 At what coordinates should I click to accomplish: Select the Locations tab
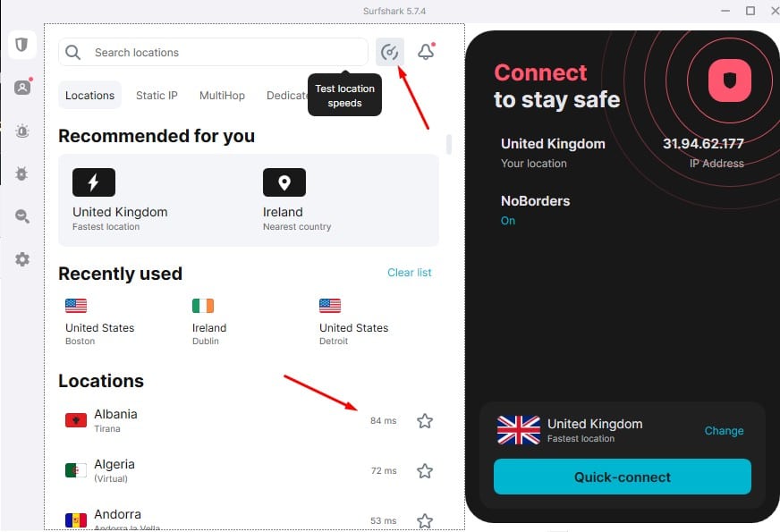coord(90,96)
